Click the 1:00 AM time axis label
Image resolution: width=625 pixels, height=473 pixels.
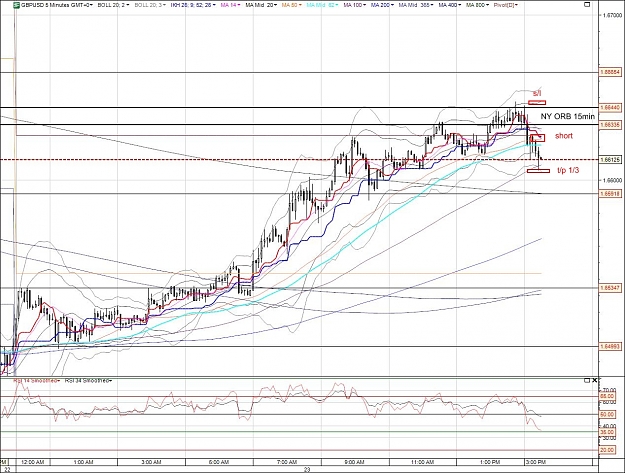click(x=83, y=462)
